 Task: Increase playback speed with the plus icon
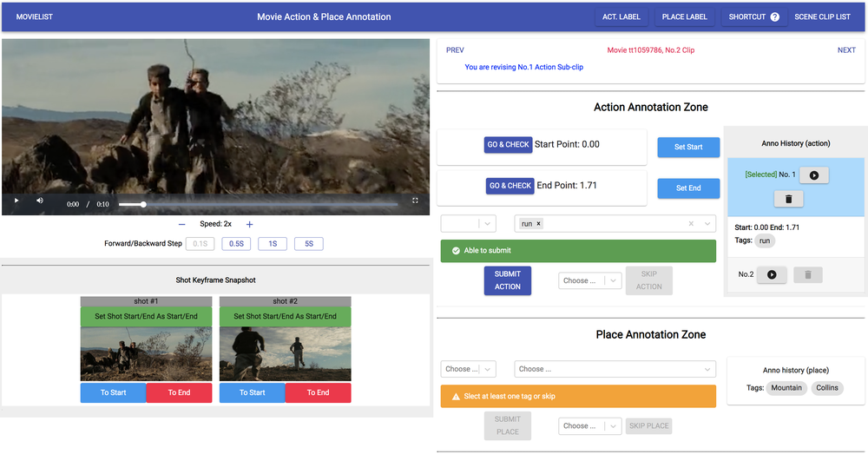click(x=250, y=224)
